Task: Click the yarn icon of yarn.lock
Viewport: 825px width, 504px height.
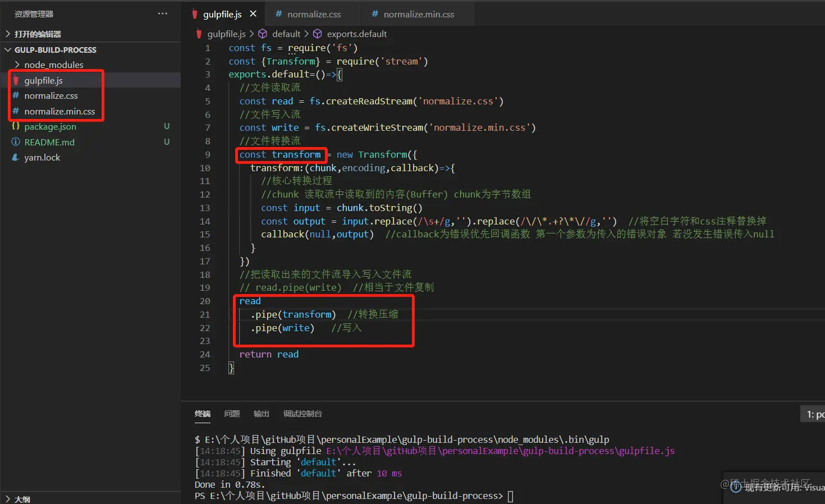Action: (x=16, y=157)
